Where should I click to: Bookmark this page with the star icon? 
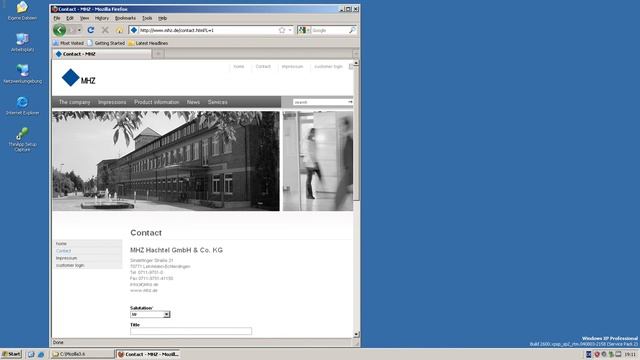click(x=282, y=30)
